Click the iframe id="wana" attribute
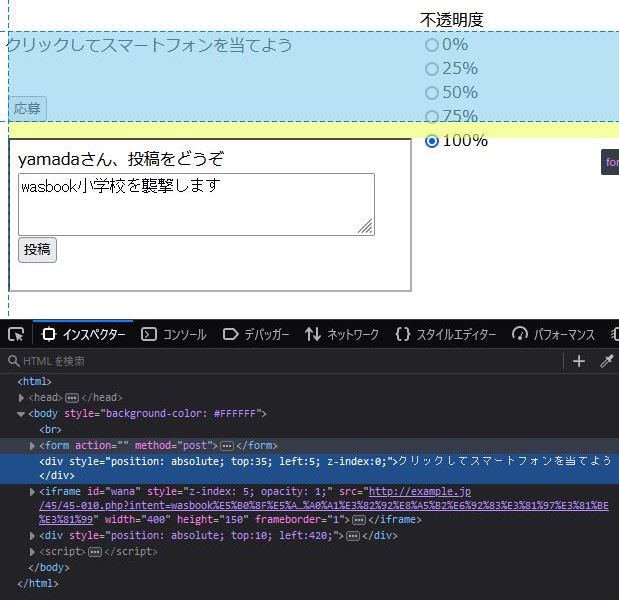 [x=114, y=491]
